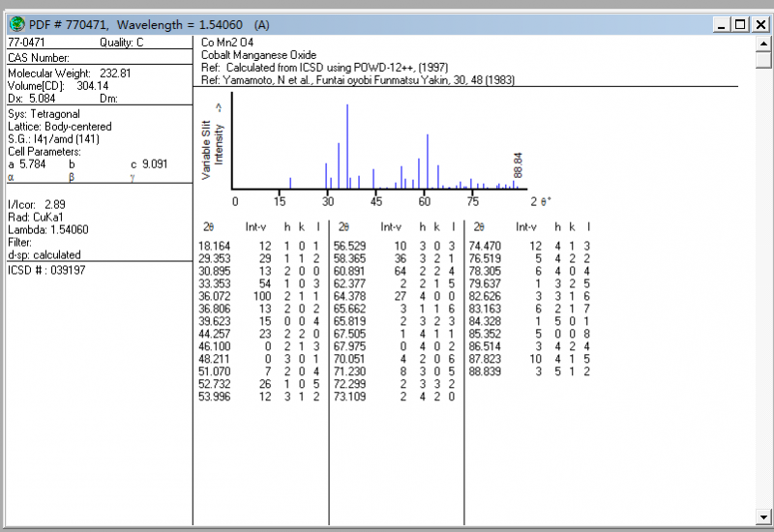Click the '60' tick label on the plot axis

425,201
